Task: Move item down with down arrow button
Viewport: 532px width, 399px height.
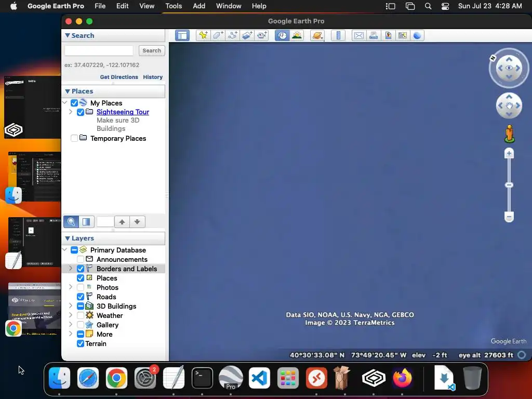Action: tap(137, 222)
